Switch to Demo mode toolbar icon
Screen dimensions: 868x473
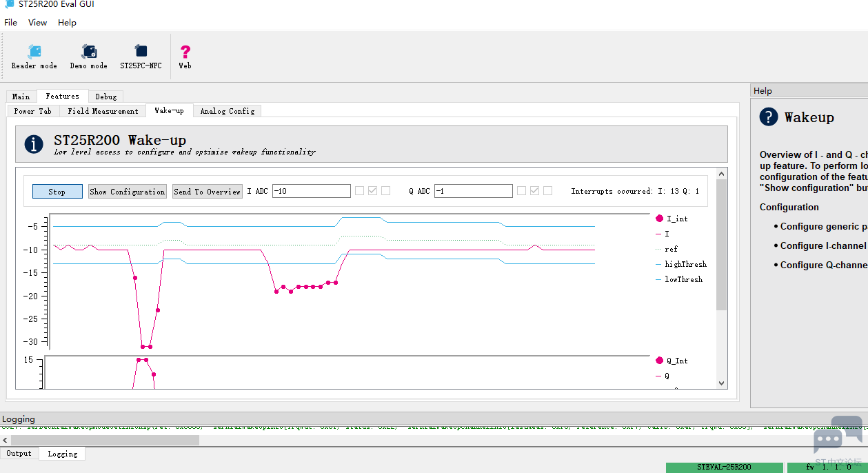[x=89, y=57]
